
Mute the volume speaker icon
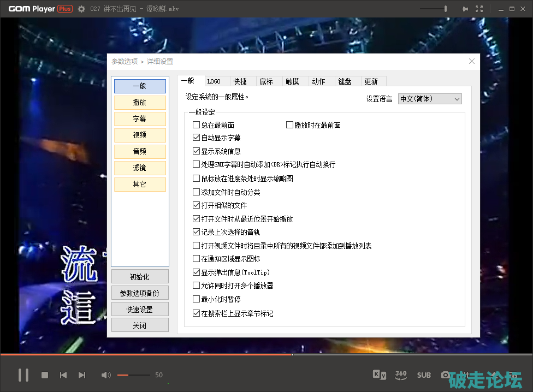point(106,375)
